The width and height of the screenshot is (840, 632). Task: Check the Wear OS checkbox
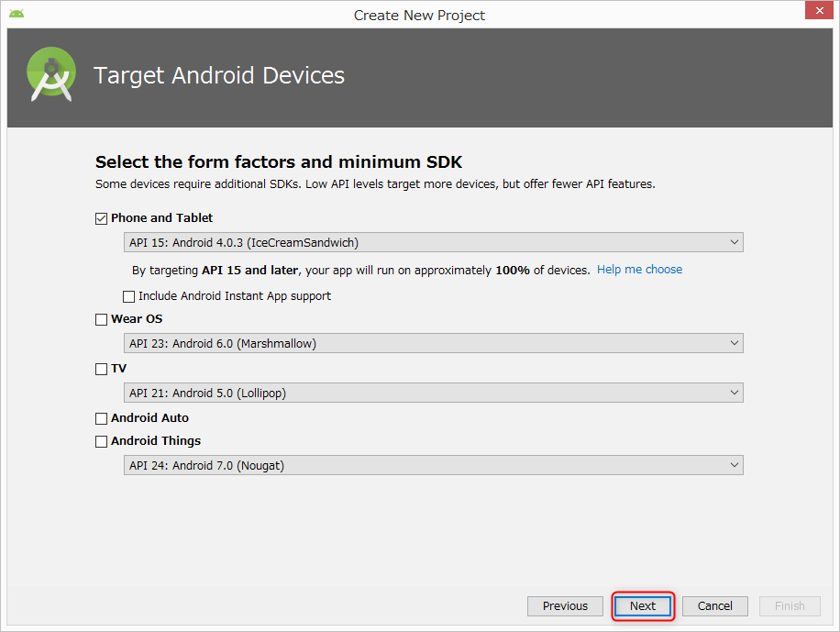(x=101, y=319)
